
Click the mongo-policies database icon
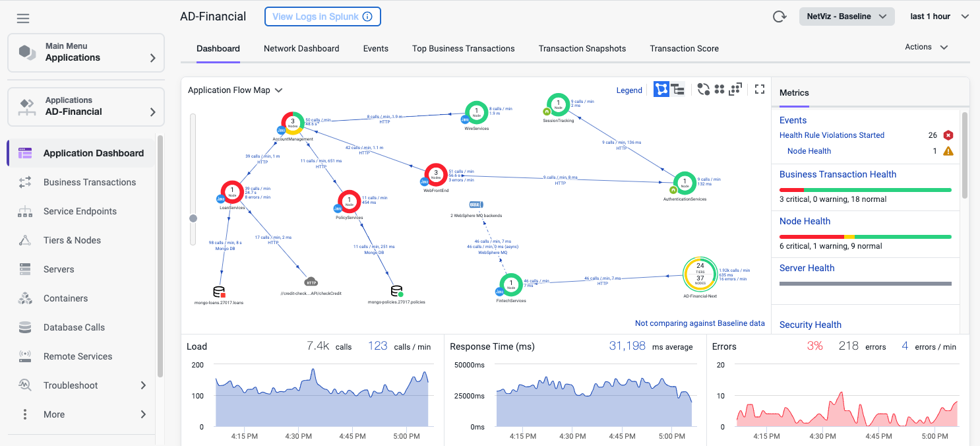pos(396,291)
